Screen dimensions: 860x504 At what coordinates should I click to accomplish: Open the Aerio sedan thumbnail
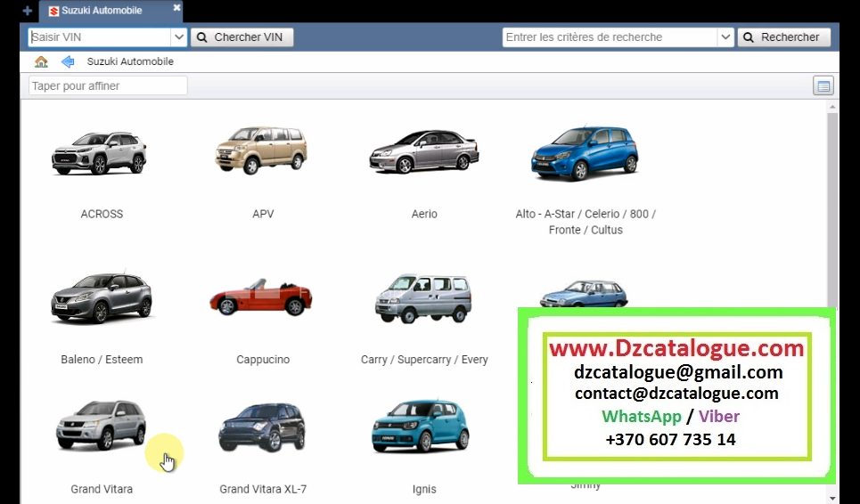click(424, 151)
